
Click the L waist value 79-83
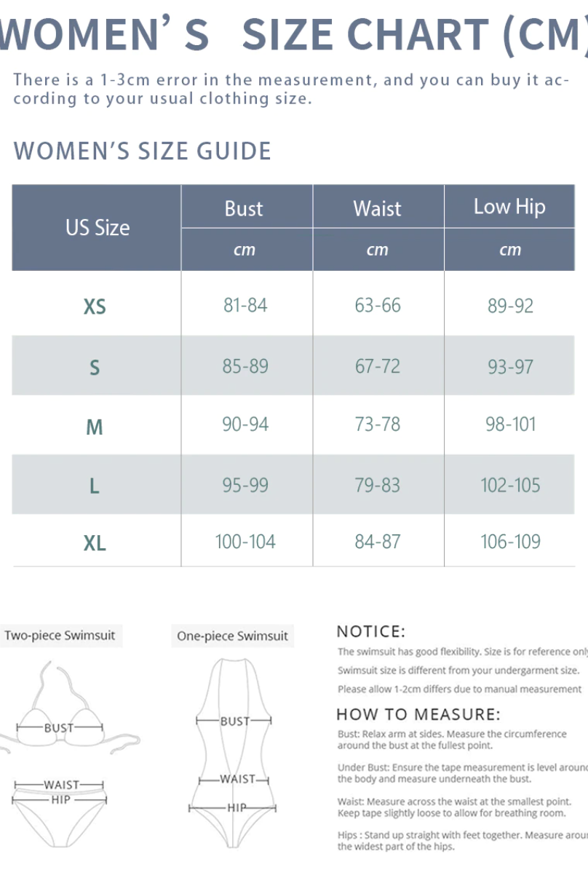point(377,485)
